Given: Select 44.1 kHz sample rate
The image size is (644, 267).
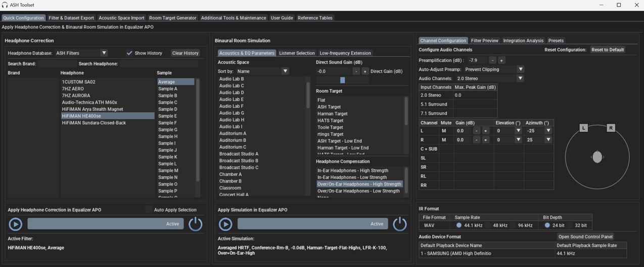Looking at the screenshot, I should (x=459, y=225).
